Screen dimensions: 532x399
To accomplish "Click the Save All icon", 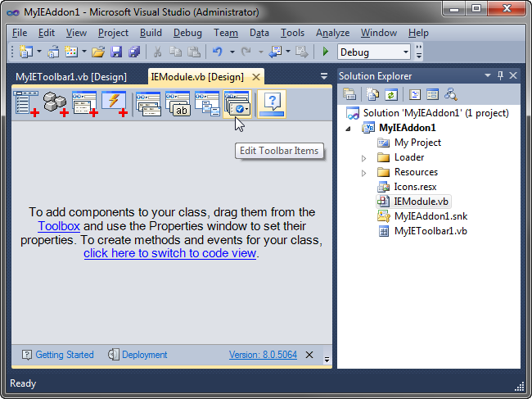I will [x=134, y=52].
